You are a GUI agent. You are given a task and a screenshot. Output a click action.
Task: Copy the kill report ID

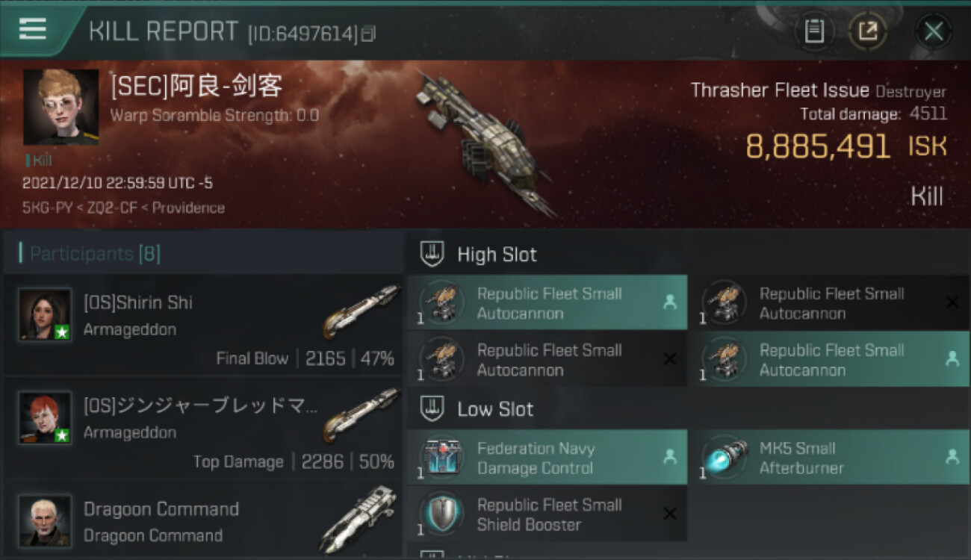[x=368, y=34]
